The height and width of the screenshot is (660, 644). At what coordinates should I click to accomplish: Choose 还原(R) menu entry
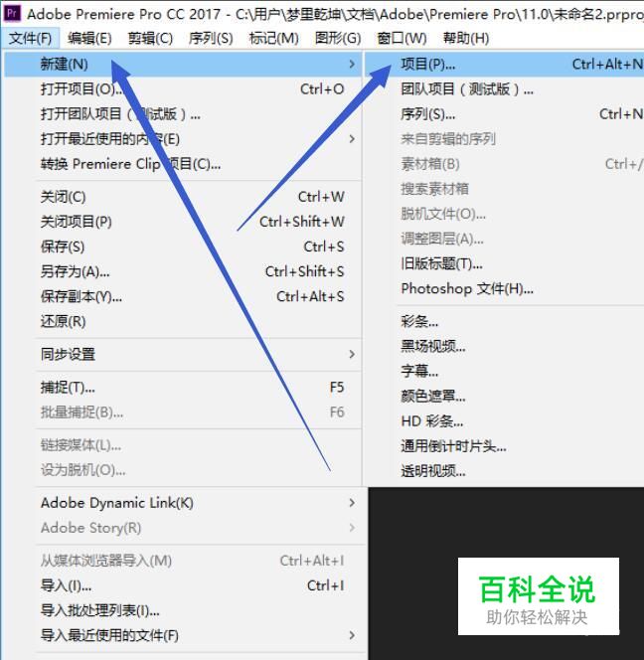click(x=183, y=321)
